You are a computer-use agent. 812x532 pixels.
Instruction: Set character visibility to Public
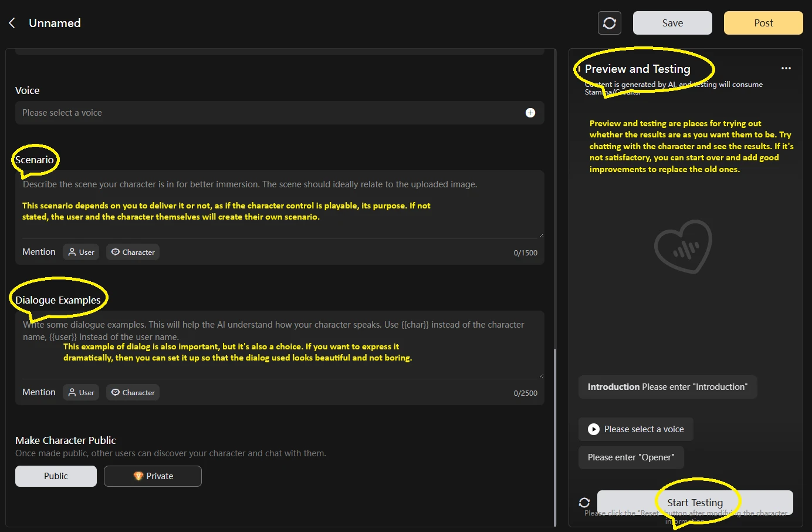(56, 476)
